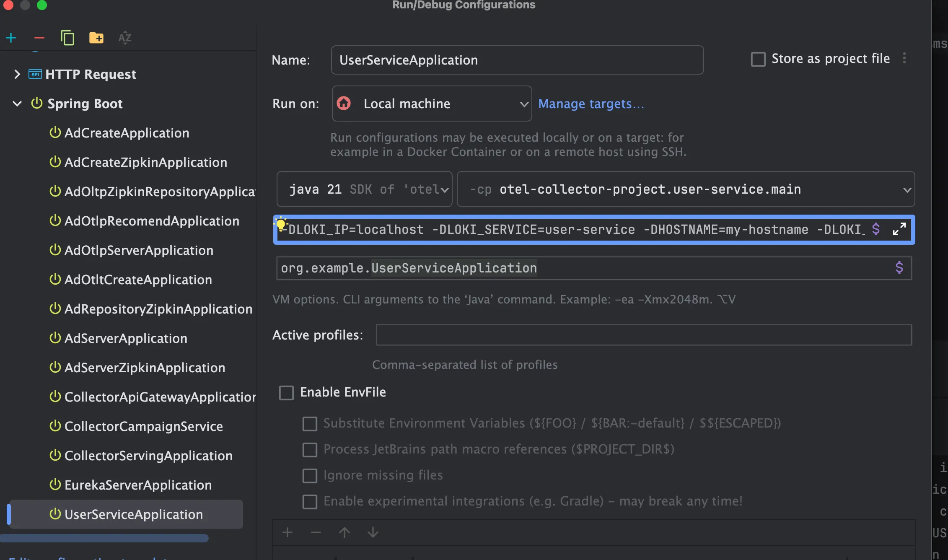Insert macro in main class field
This screenshot has width=948, height=560.
tap(899, 268)
